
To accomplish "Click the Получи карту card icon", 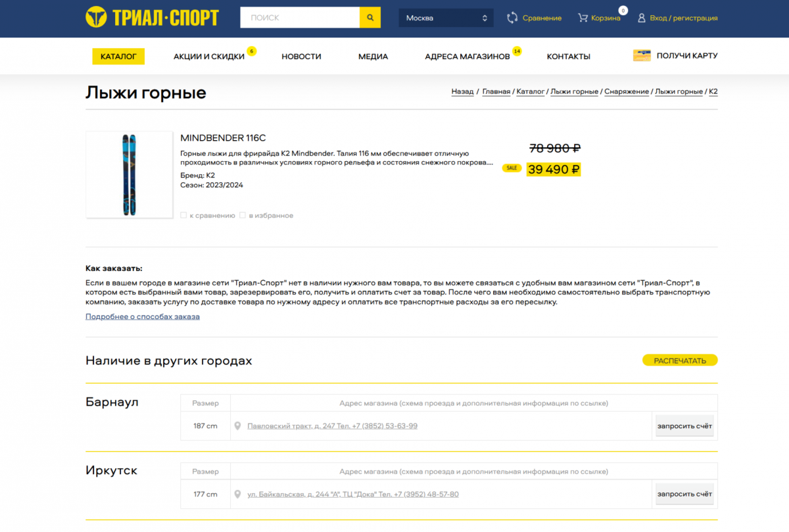I will 642,56.
